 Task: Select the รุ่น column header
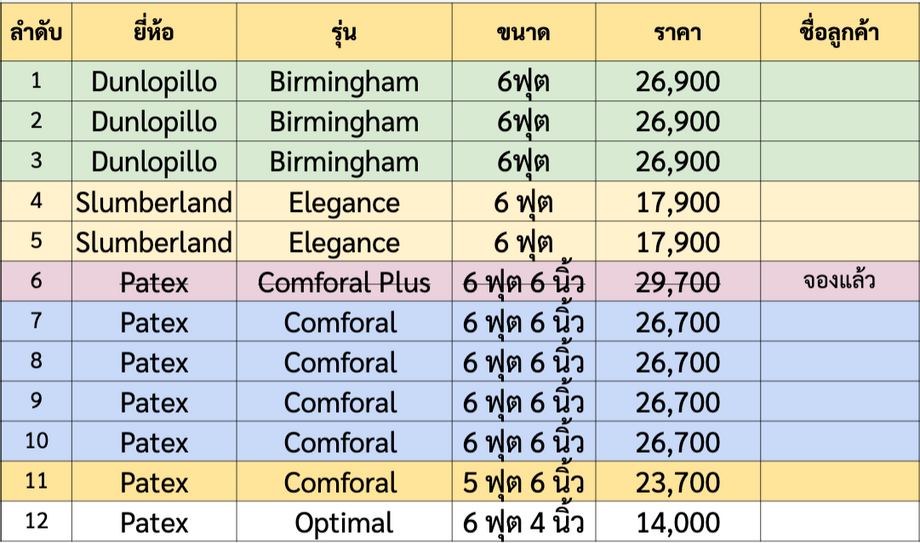pyautogui.click(x=344, y=32)
